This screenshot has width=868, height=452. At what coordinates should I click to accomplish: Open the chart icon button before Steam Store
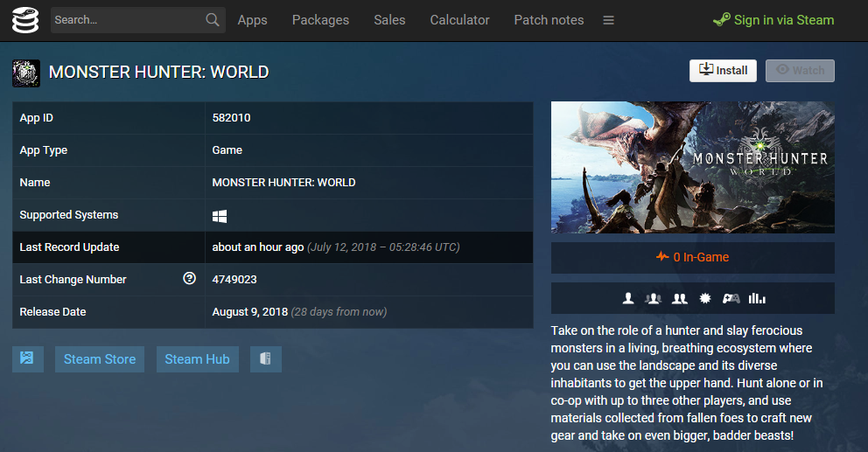click(x=28, y=359)
